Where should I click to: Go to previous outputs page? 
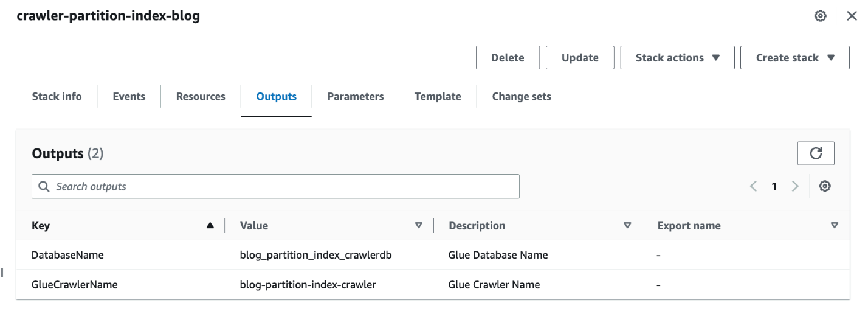(754, 187)
